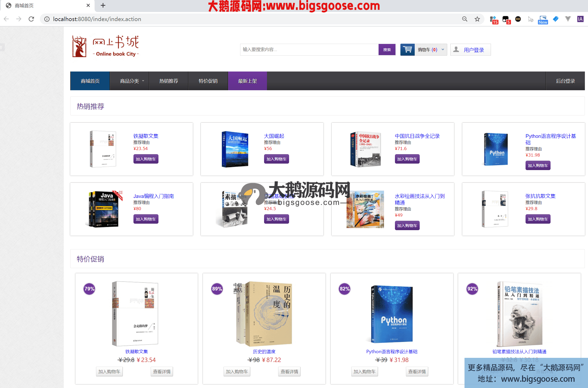
Task: View details of 历史的温度
Action: coord(289,372)
